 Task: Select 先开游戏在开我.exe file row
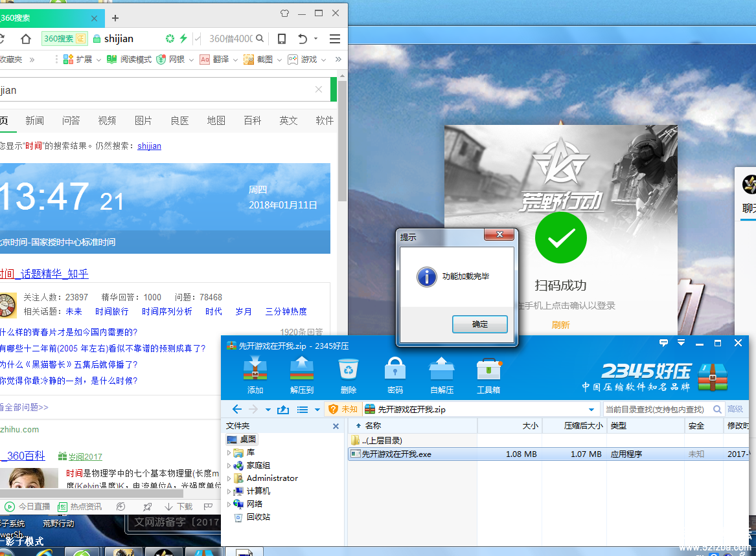pos(548,454)
